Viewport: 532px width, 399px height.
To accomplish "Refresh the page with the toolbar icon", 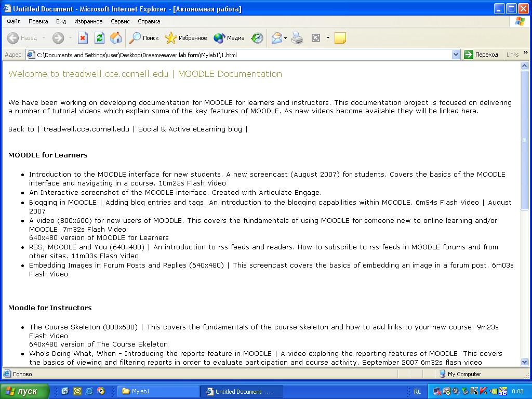I will click(x=99, y=38).
